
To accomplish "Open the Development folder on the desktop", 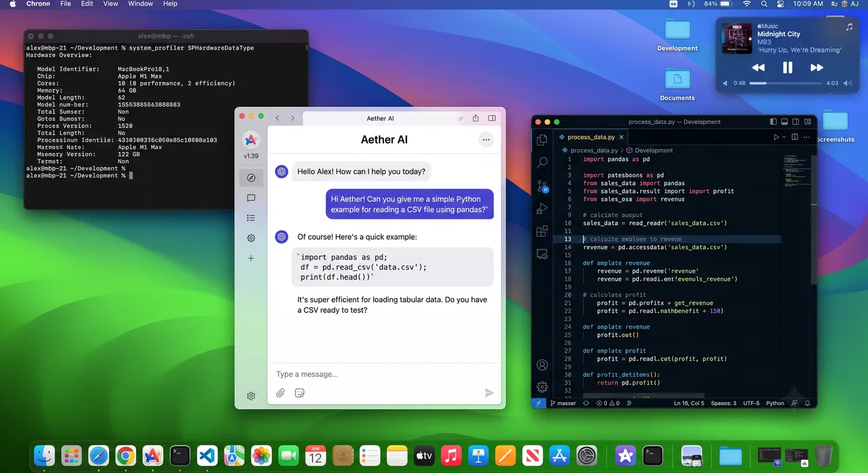I will [677, 35].
